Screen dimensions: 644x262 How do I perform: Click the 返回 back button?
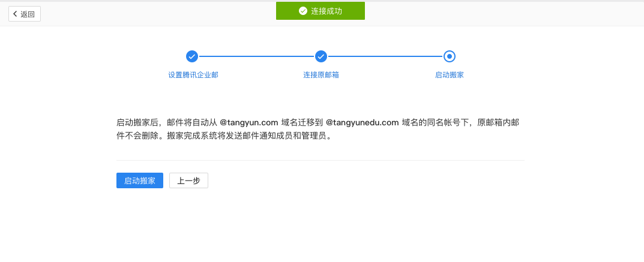click(25, 14)
